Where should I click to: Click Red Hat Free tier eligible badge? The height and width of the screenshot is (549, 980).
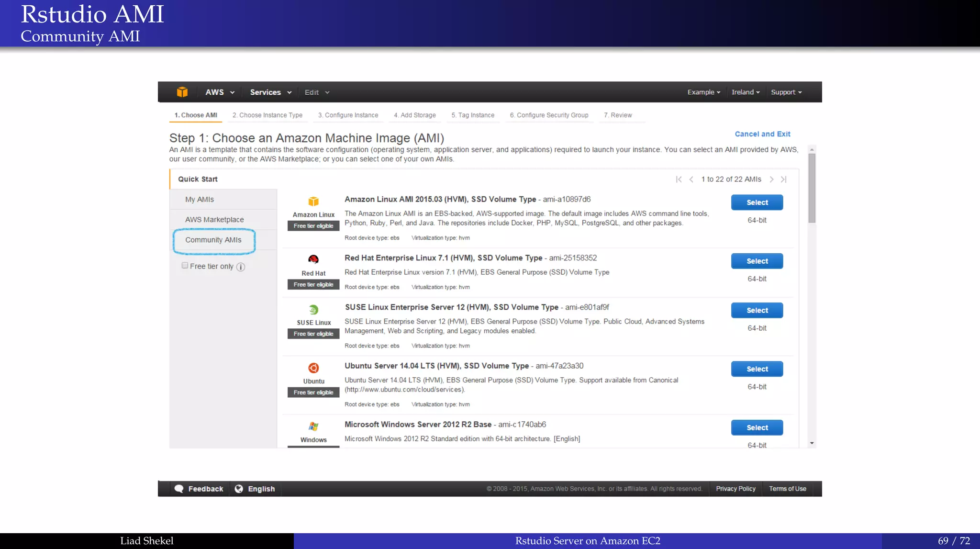[313, 284]
